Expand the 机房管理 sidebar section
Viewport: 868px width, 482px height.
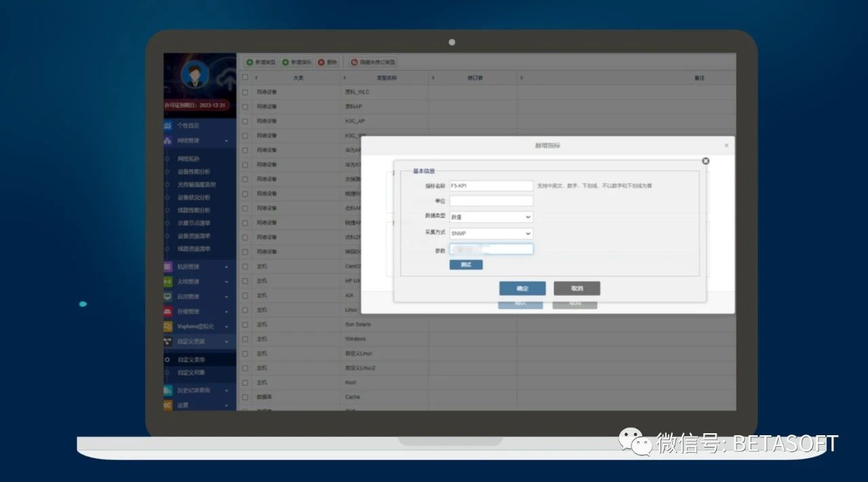[x=197, y=267]
